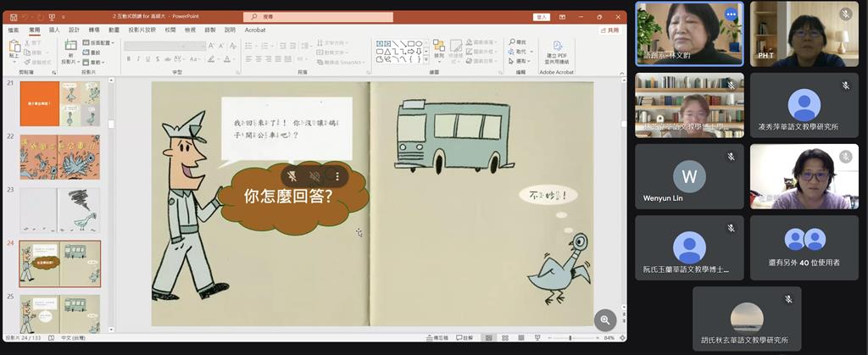Open the overlay three-dot options on slide

click(337, 176)
